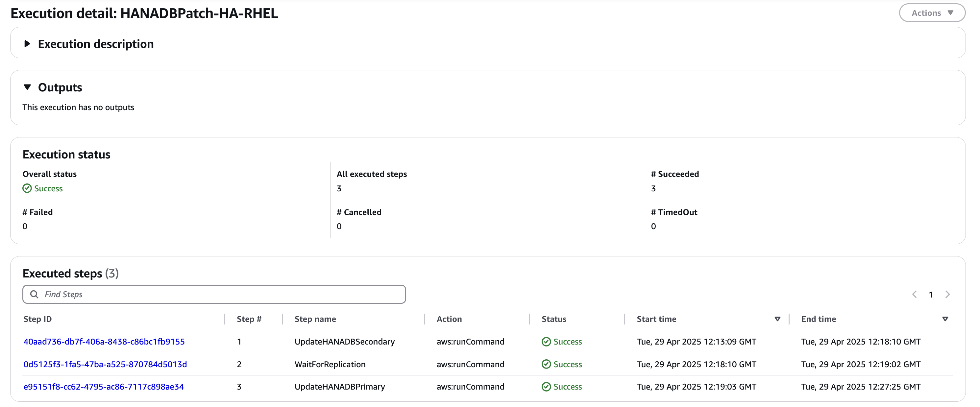
Task: Sort by Start time arrow icon
Action: click(777, 319)
